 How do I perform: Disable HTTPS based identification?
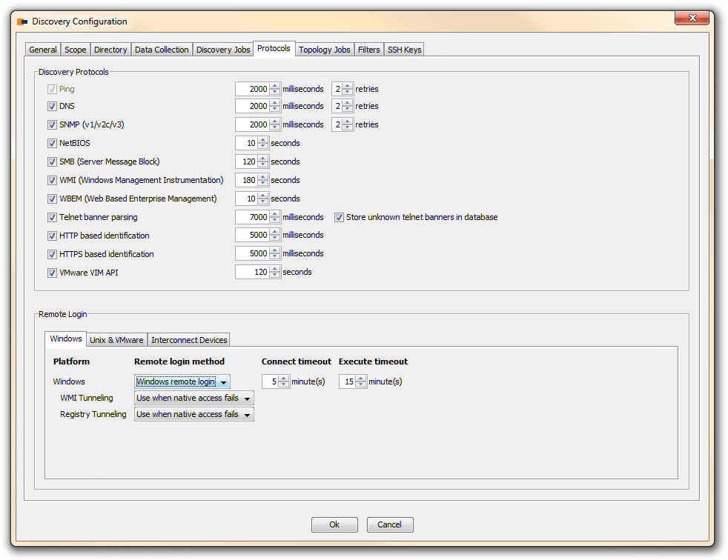tap(52, 253)
